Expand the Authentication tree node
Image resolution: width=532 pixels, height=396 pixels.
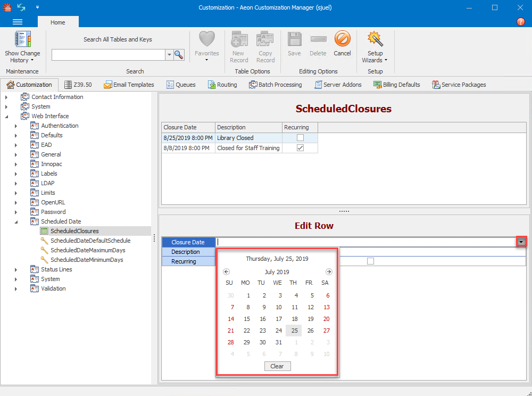16,126
